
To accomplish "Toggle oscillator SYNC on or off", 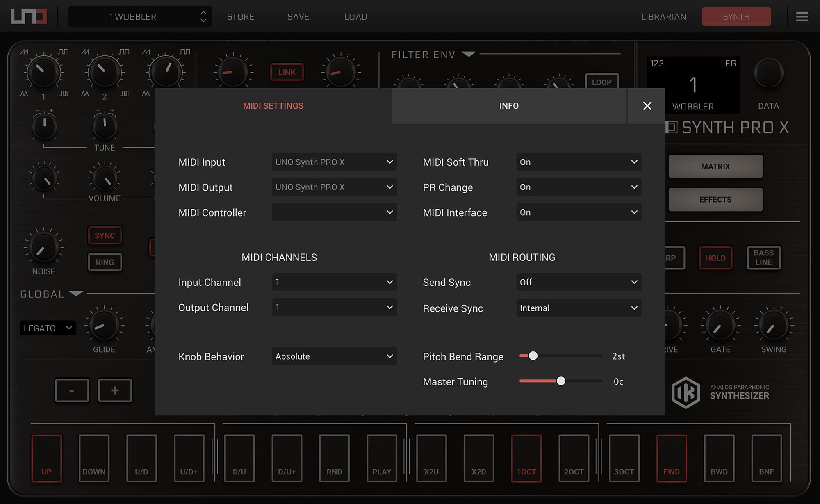I will [105, 235].
